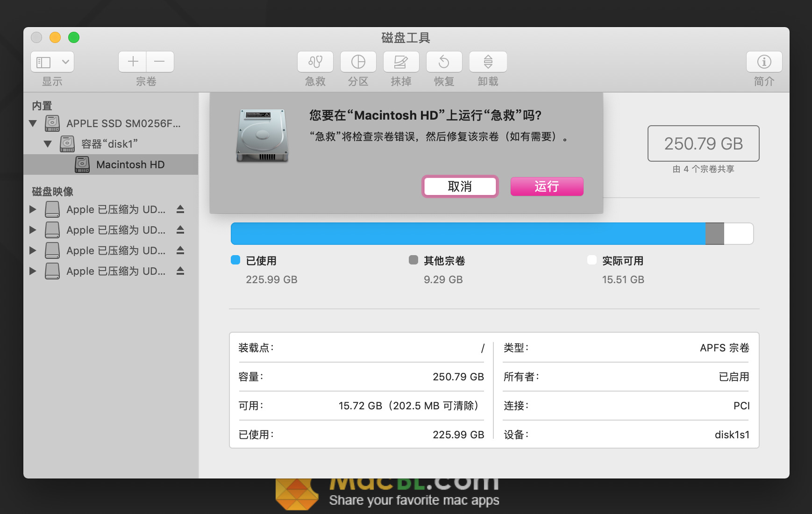
Task: Click the Erase (抹掉) toolbar icon
Action: (x=401, y=62)
